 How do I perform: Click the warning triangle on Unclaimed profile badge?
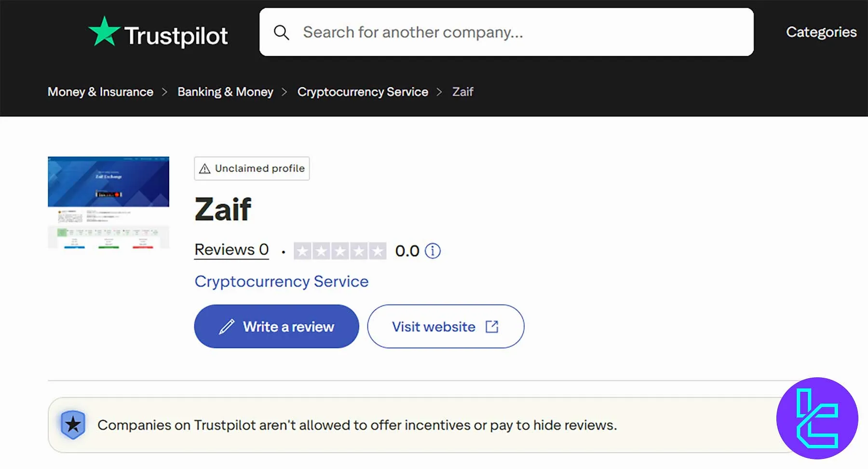coord(204,168)
